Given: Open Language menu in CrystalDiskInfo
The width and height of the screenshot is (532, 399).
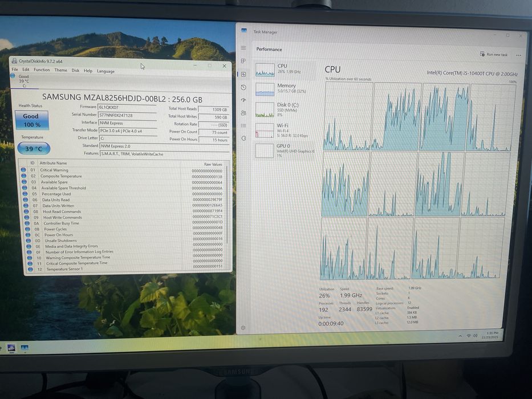Looking at the screenshot, I should [x=105, y=71].
